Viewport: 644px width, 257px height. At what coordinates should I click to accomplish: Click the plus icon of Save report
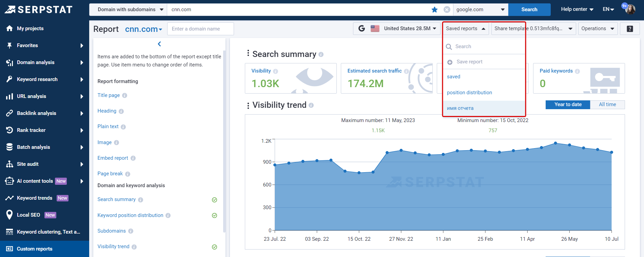tap(450, 62)
